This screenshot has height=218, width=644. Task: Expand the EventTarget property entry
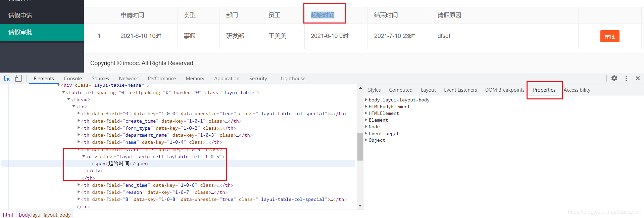(x=366, y=133)
